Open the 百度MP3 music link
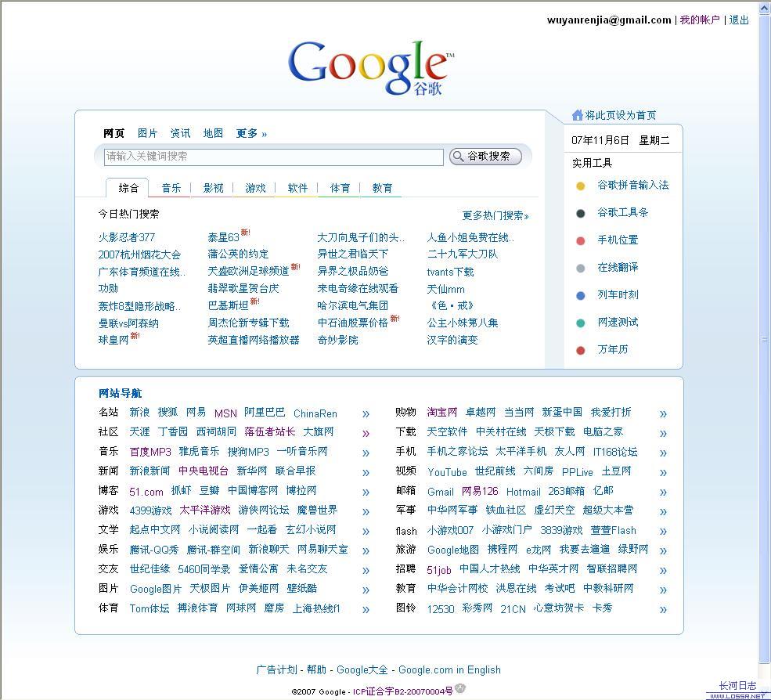The height and width of the screenshot is (700, 771). pos(150,452)
